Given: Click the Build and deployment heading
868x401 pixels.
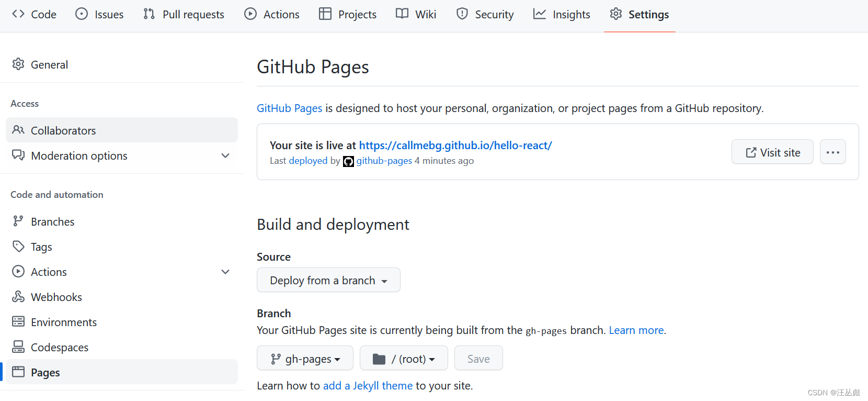Looking at the screenshot, I should pyautogui.click(x=333, y=224).
